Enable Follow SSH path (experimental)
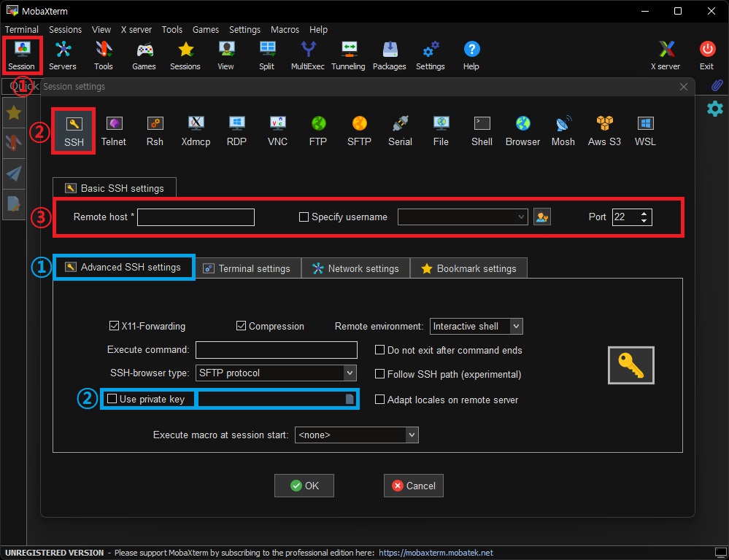The height and width of the screenshot is (560, 729). tap(380, 374)
